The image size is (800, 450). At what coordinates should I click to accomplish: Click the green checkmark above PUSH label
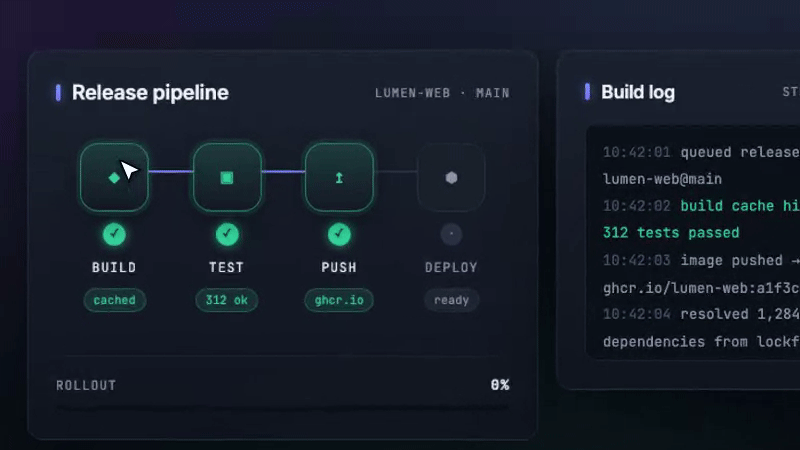(x=339, y=234)
